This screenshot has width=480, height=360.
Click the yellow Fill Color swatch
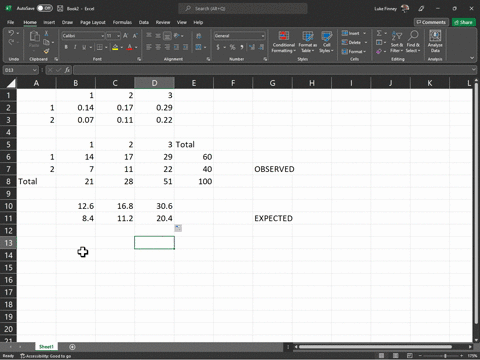point(115,47)
